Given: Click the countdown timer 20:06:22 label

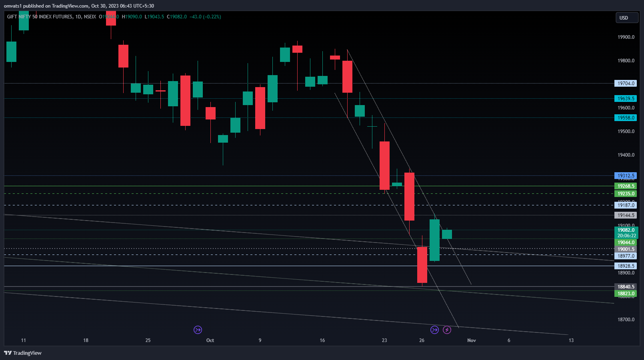Looking at the screenshot, I should (x=626, y=236).
